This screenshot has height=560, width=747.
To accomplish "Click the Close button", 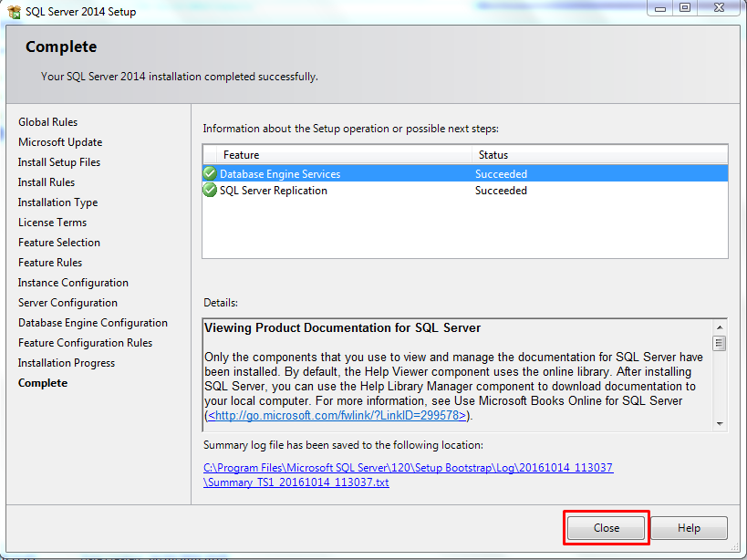I will pos(606,527).
